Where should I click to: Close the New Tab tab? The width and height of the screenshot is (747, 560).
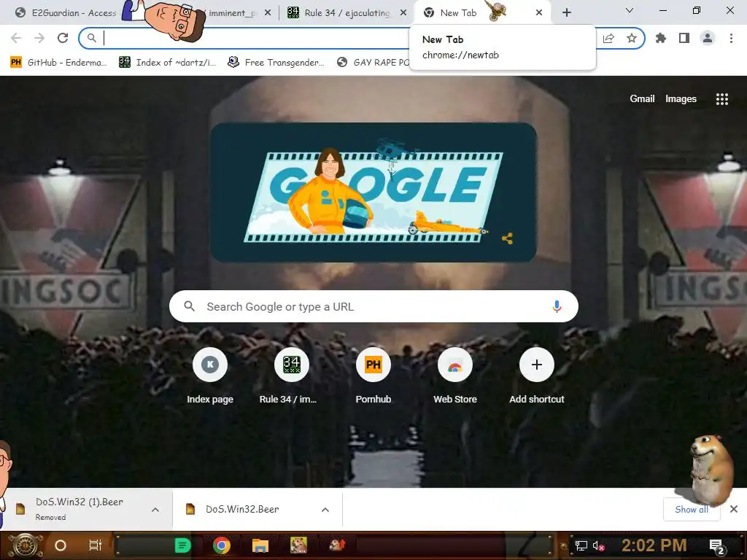coord(539,13)
